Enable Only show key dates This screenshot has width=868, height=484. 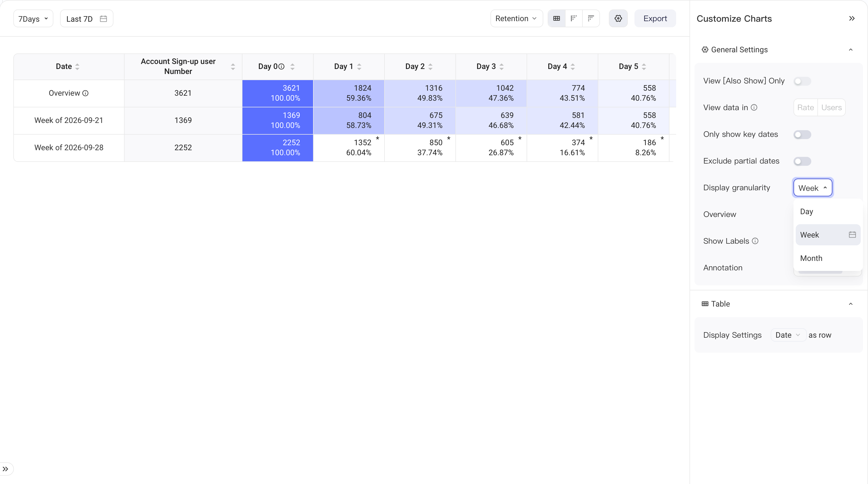802,134
